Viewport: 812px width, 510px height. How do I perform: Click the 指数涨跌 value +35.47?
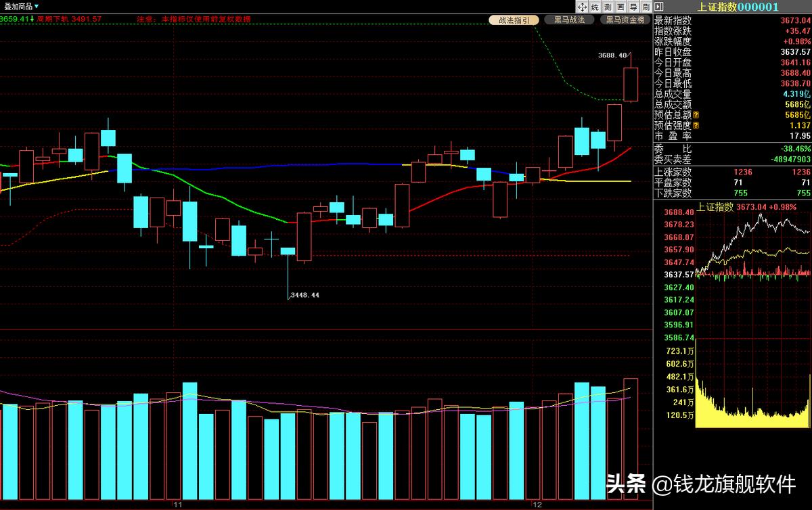(x=797, y=31)
